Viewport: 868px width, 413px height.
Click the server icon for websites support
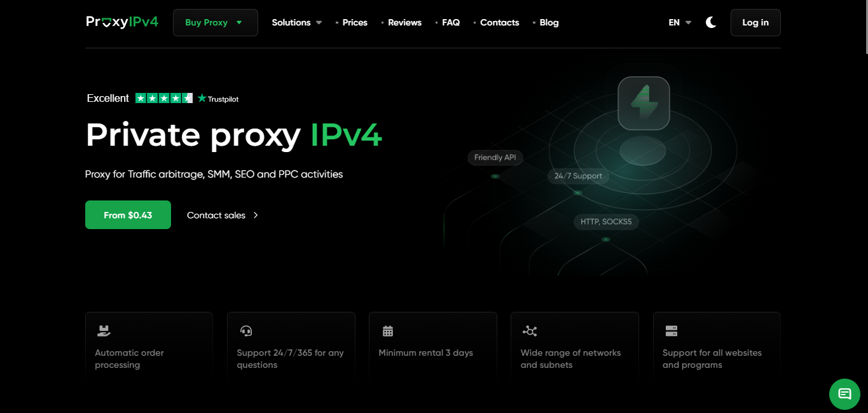pos(672,331)
